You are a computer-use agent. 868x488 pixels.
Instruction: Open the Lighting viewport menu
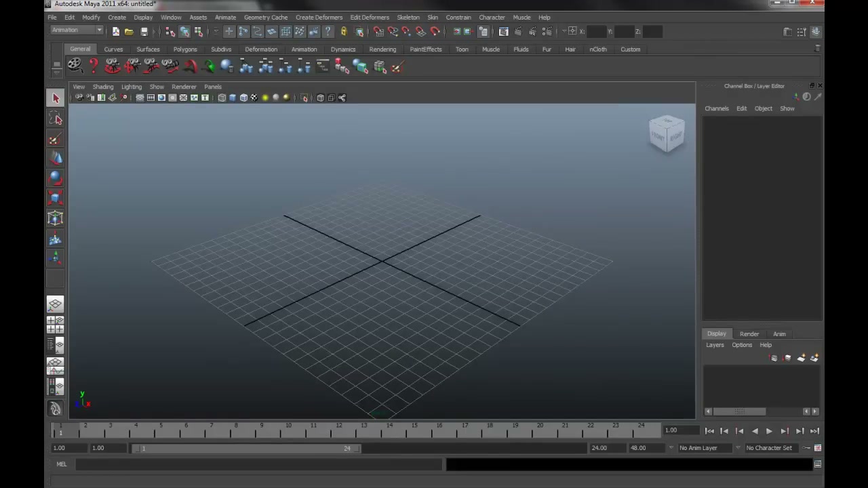(132, 87)
